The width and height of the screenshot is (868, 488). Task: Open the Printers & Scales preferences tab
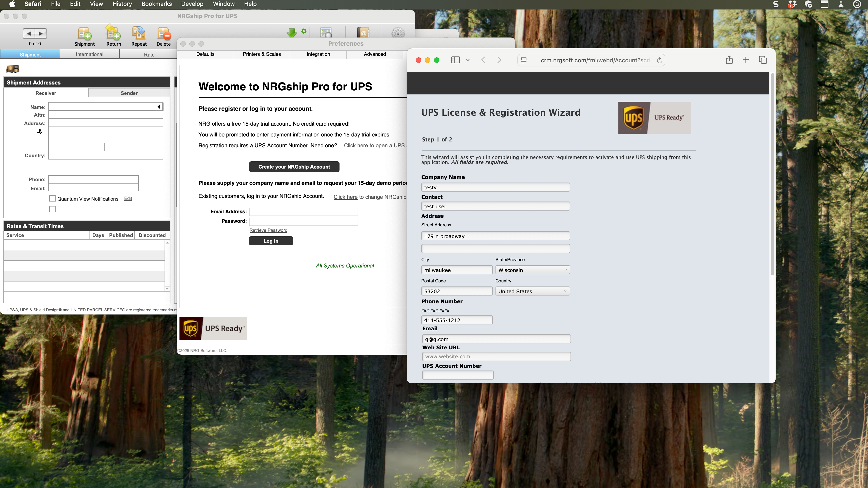coord(262,54)
